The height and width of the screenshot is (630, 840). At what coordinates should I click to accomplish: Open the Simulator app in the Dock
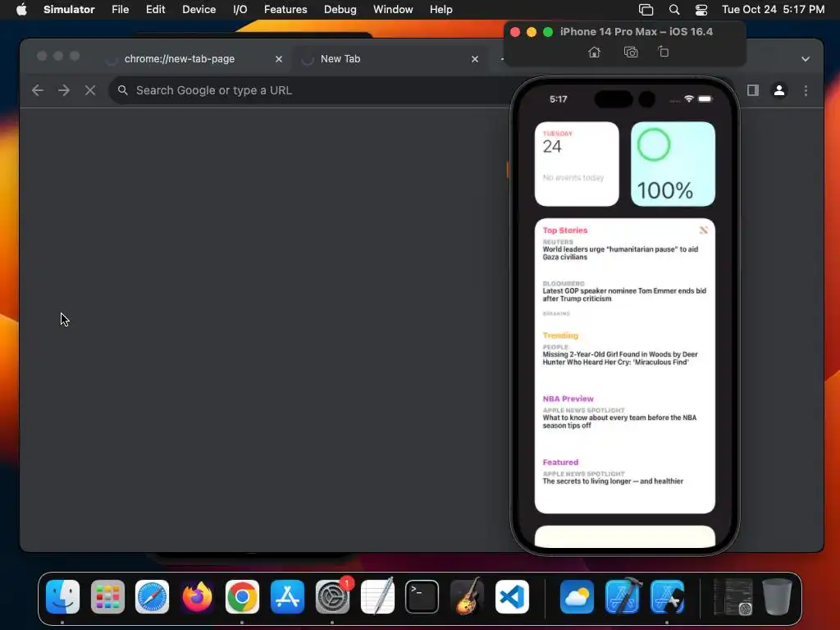coord(667,597)
